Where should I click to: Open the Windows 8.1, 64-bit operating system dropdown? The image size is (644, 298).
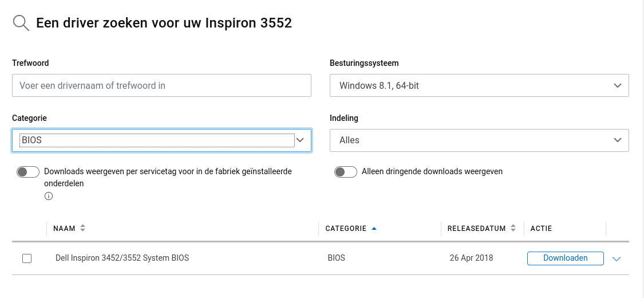[x=479, y=85]
